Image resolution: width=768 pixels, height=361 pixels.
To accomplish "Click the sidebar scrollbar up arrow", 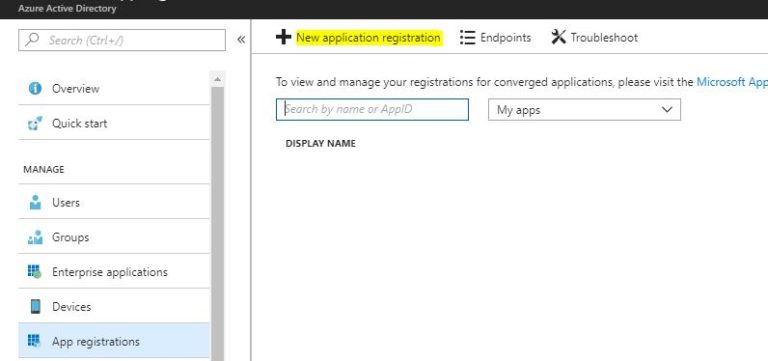I will (x=217, y=79).
